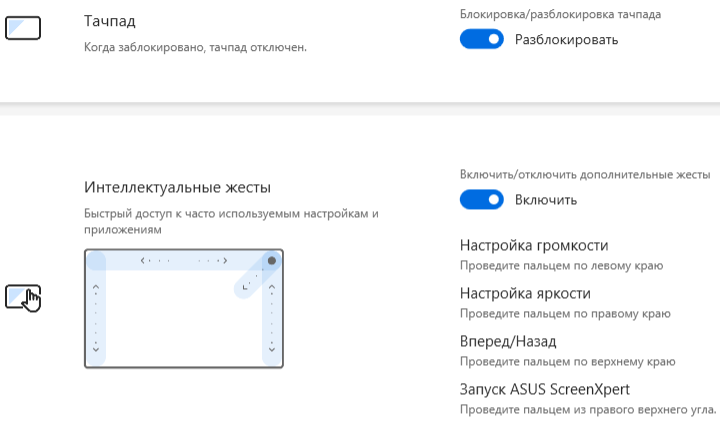
Task: Select Настройка громкости gesture entry
Action: (534, 246)
